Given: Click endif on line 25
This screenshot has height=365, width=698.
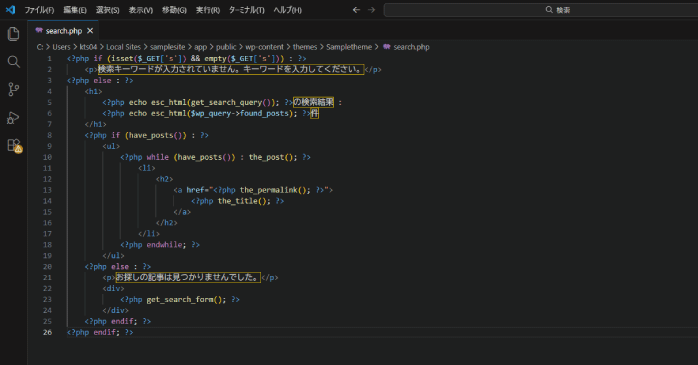Looking at the screenshot, I should point(122,321).
